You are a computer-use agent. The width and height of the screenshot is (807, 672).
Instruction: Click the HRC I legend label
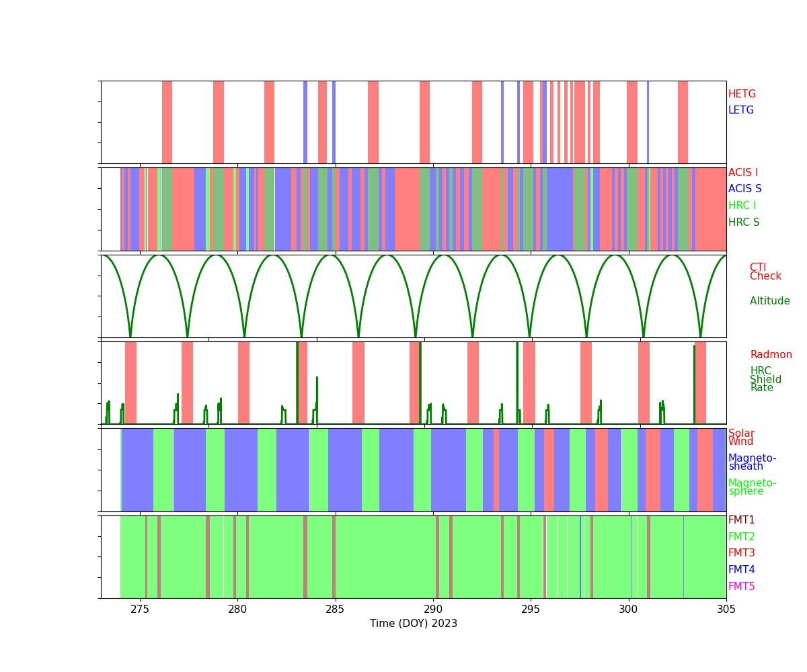[742, 206]
